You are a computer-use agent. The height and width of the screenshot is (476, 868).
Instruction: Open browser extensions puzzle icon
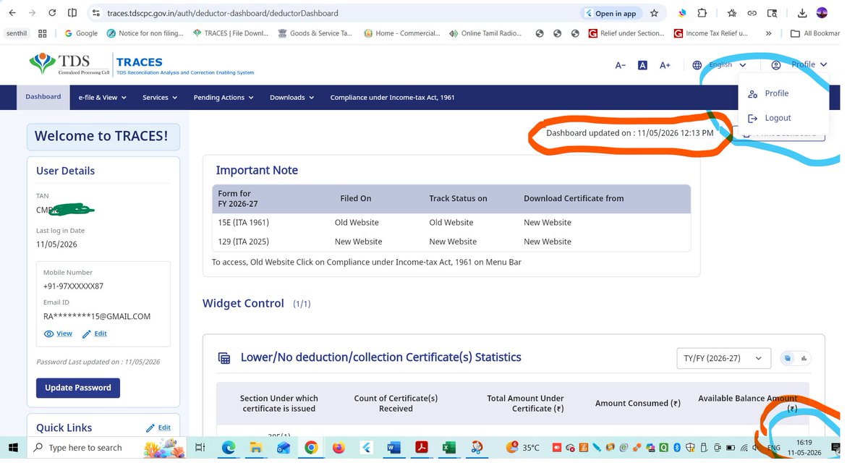702,13
